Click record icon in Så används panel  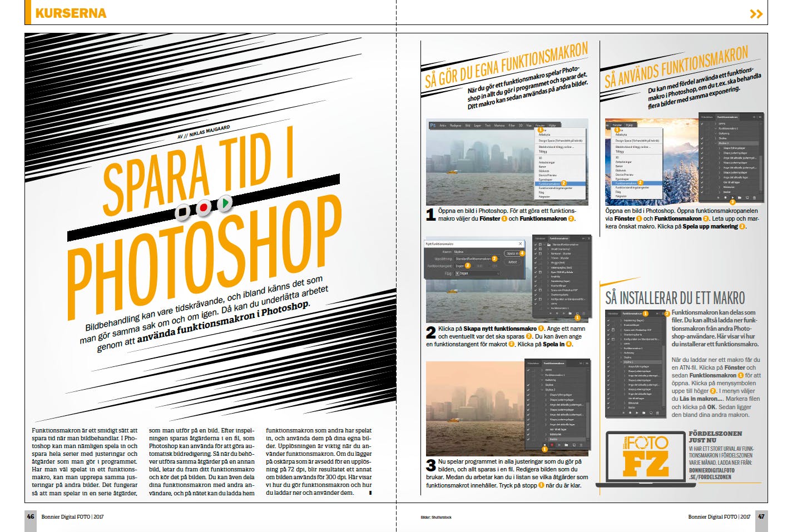[725, 198]
